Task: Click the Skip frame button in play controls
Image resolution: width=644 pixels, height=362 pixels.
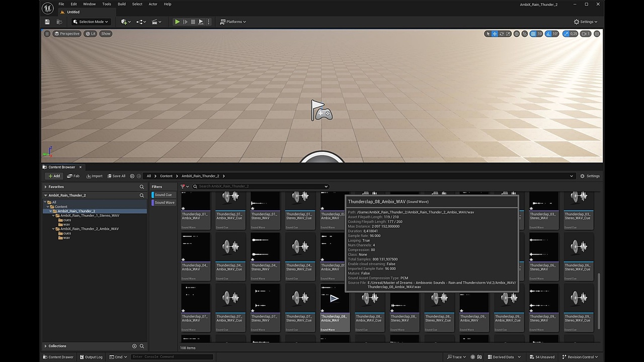Action: [185, 22]
